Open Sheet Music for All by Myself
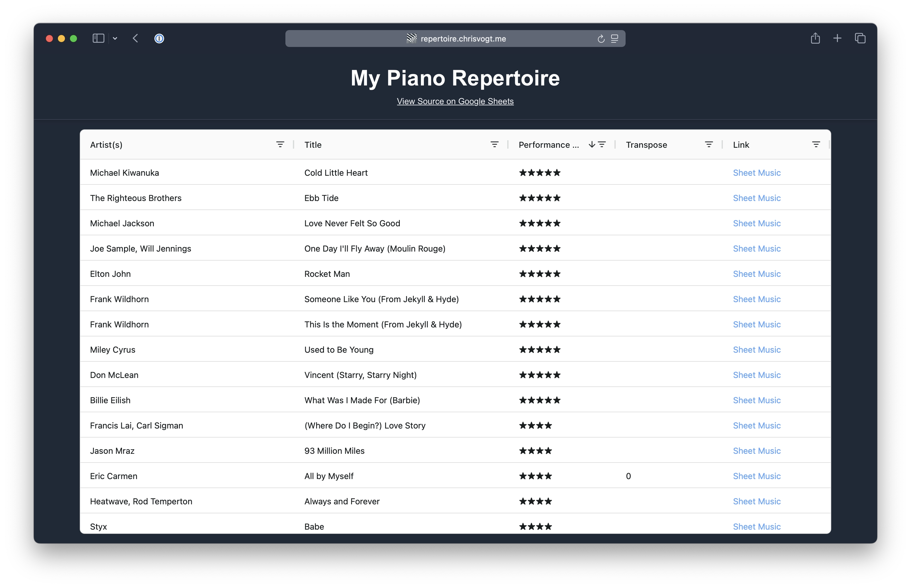Screen dimensions: 911x588 tap(757, 476)
